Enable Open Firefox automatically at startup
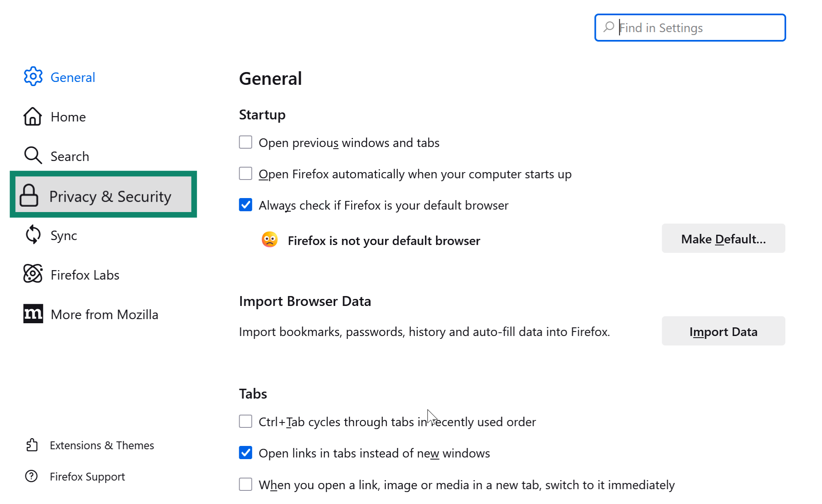 245,173
